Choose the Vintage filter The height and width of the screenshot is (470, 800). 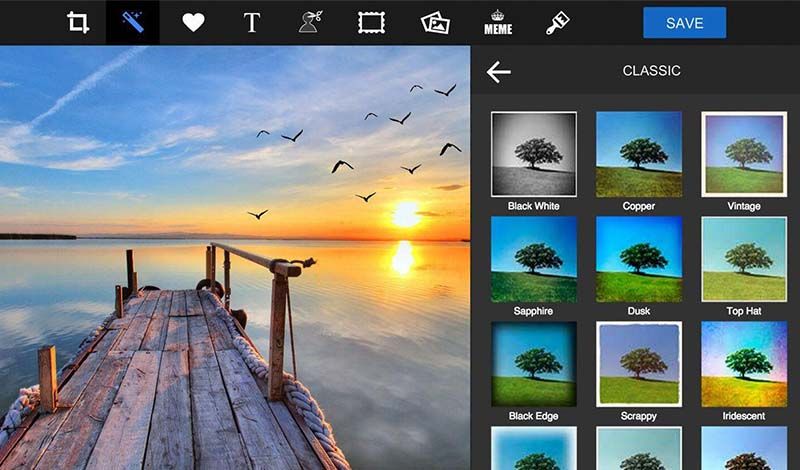tap(743, 153)
